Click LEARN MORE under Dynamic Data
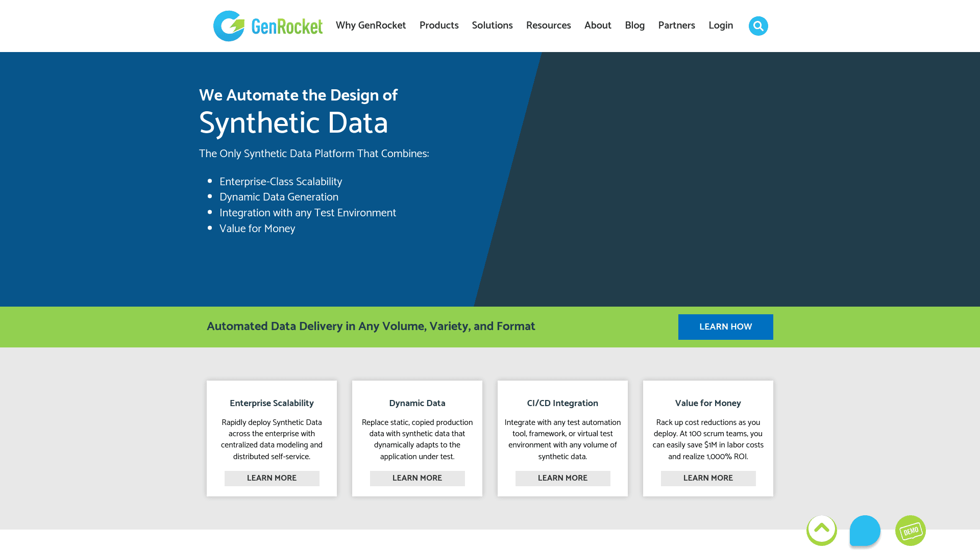The width and height of the screenshot is (980, 551). tap(417, 479)
